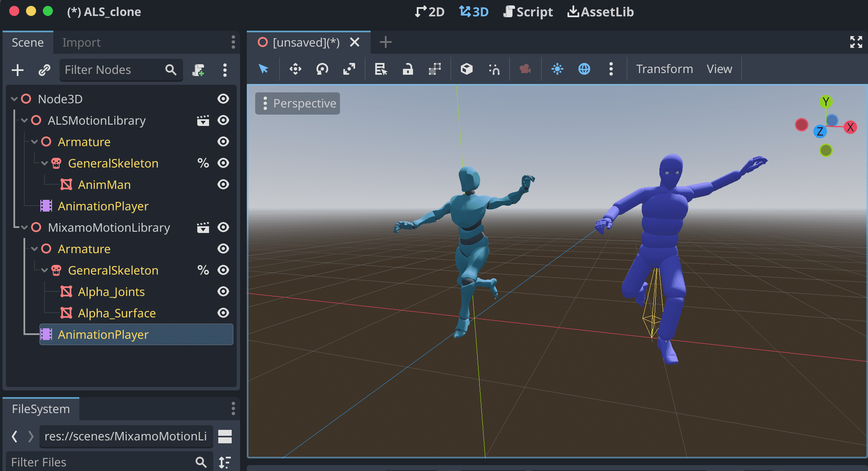868x471 pixels.
Task: Collapse the root Node3D node
Action: pos(14,99)
